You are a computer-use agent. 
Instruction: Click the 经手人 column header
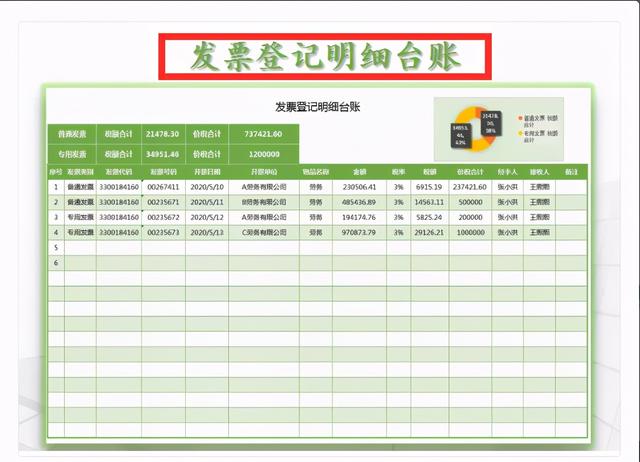pyautogui.click(x=507, y=172)
